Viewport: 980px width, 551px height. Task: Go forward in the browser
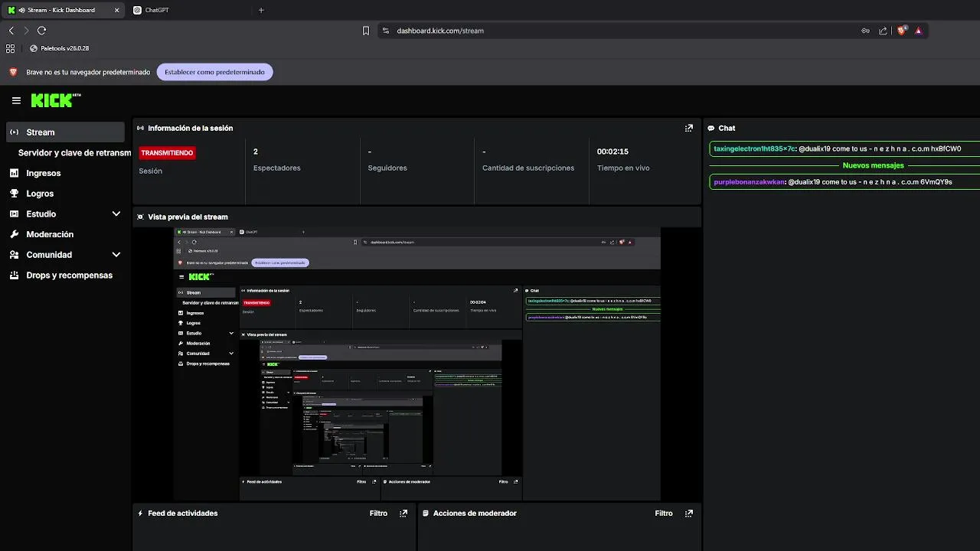pyautogui.click(x=26, y=31)
